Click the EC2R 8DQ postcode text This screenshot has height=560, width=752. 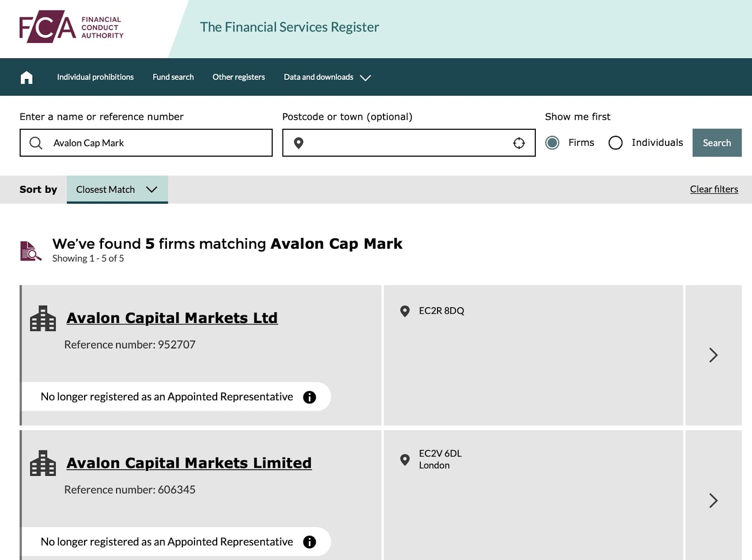[x=441, y=311]
